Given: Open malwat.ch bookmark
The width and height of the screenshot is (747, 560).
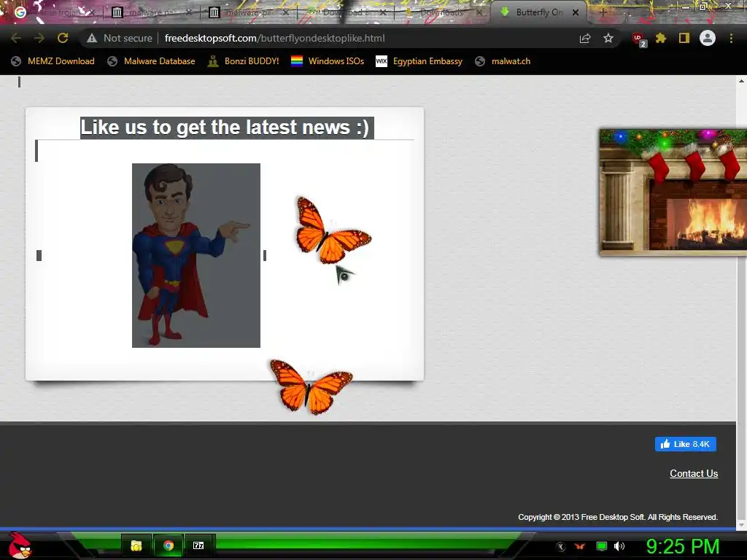Looking at the screenshot, I should [x=503, y=61].
